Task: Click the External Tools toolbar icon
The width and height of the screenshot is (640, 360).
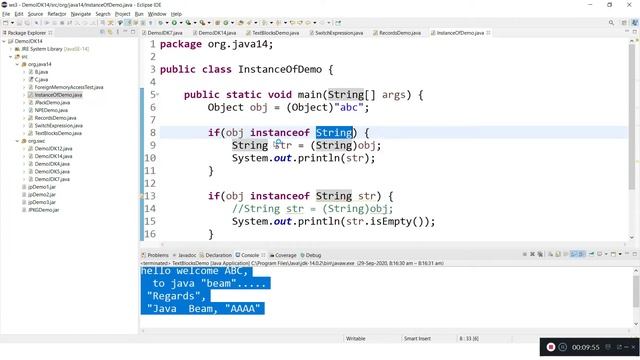Action: click(202, 23)
